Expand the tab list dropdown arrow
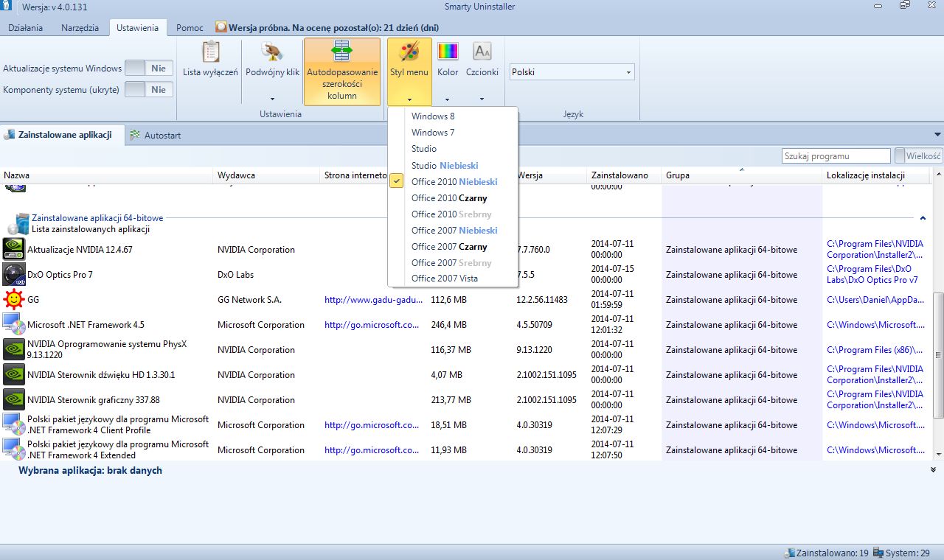Viewport: 944px width, 560px height. (x=937, y=135)
